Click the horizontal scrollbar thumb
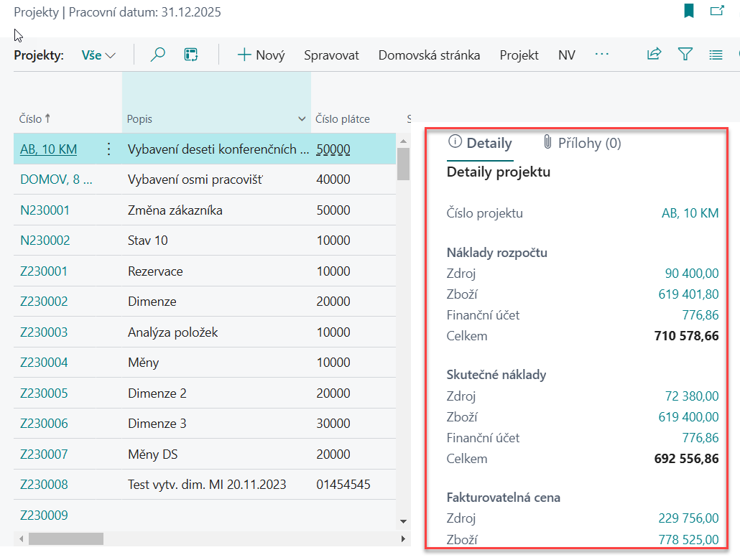This screenshot has width=740, height=560. click(66, 538)
